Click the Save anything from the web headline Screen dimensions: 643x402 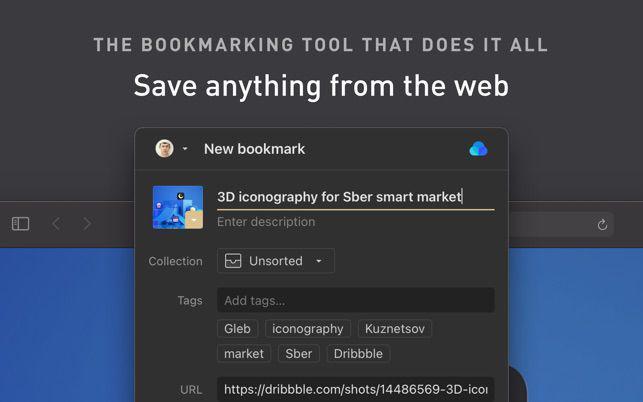pos(321,86)
